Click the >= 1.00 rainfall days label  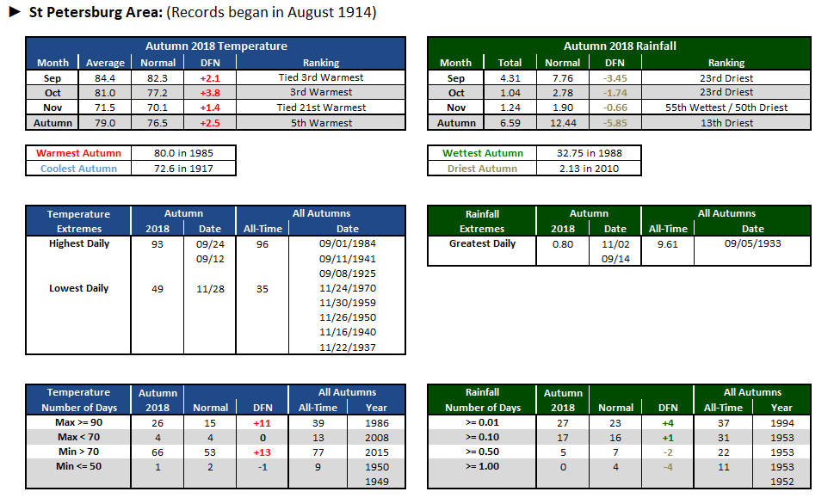pyautogui.click(x=483, y=466)
